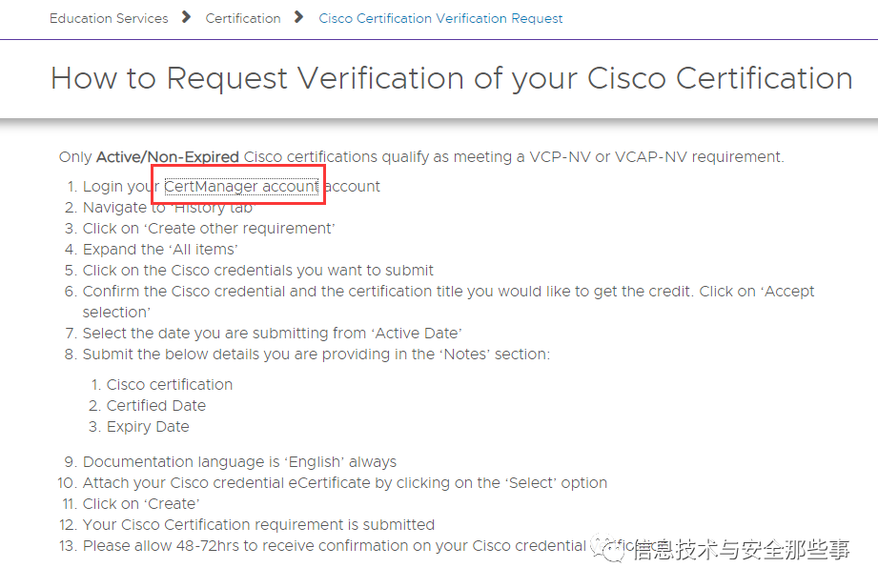Click chevron arrow after Education Services
Viewport: 878px width, 588px height.
click(x=186, y=17)
